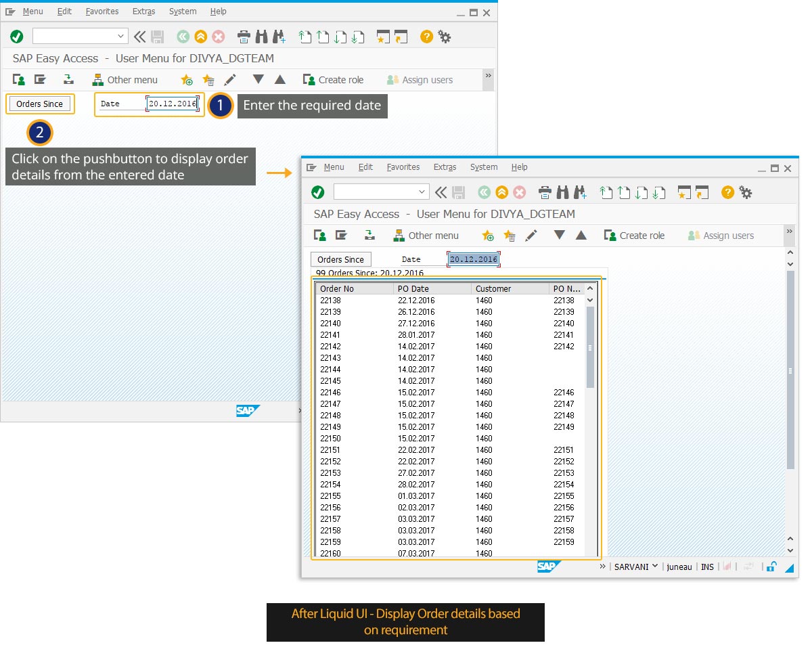The width and height of the screenshot is (812, 662).
Task: Click red Cancel icon in the front window
Action: pyautogui.click(x=520, y=192)
